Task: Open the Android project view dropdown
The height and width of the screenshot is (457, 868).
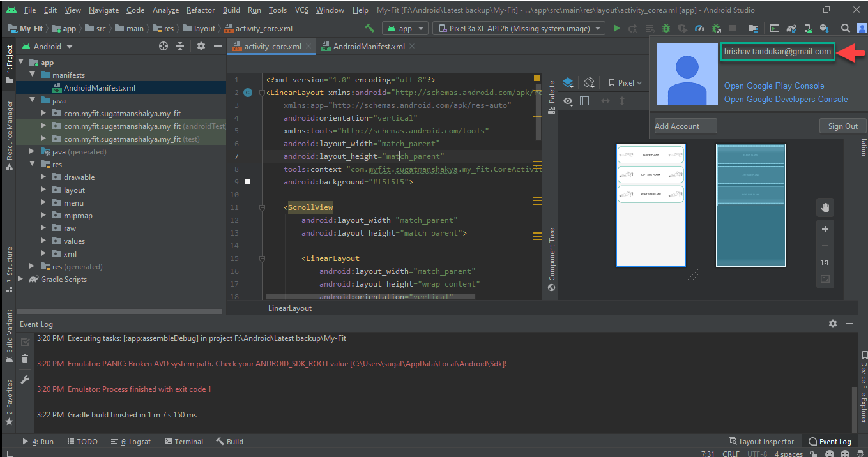Action: point(48,46)
